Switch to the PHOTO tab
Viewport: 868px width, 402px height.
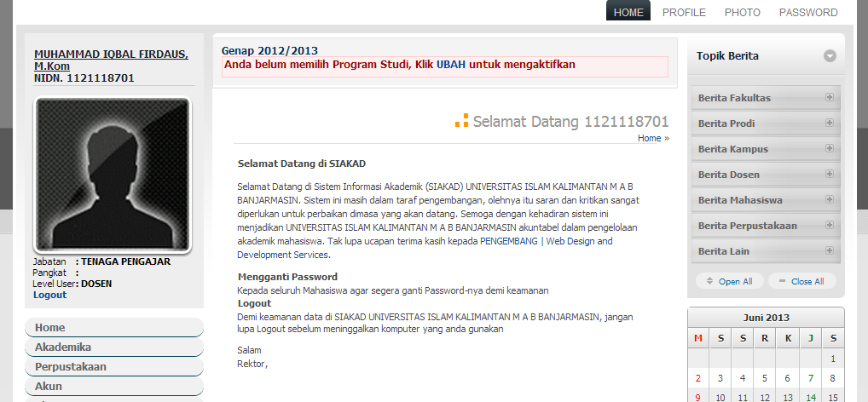pyautogui.click(x=742, y=12)
